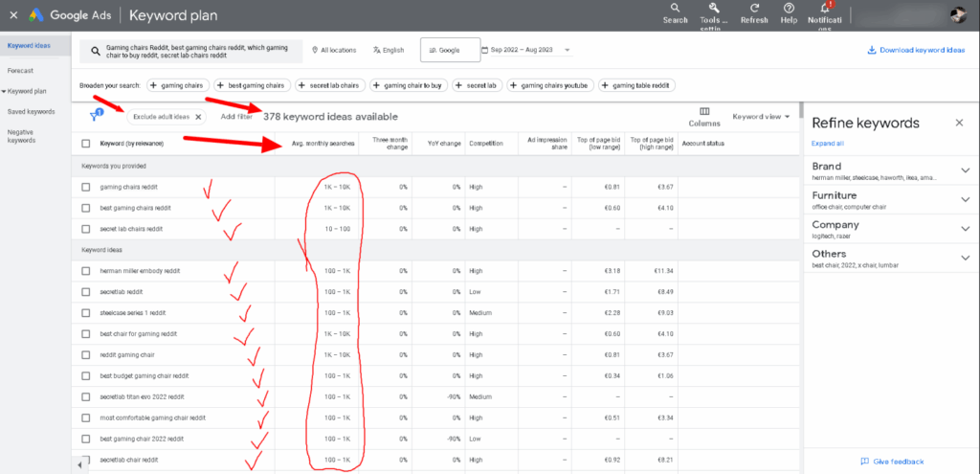
Task: Open the Search tool in the header
Action: click(x=675, y=13)
